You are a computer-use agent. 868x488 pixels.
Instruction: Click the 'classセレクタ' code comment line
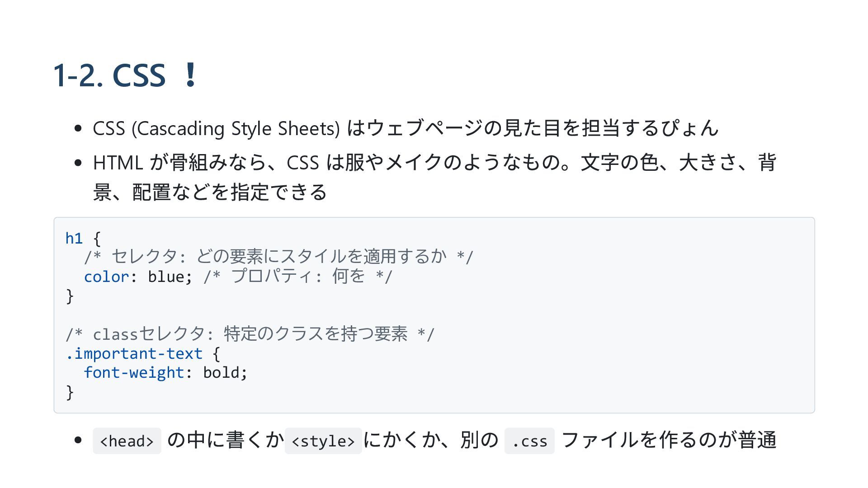[x=250, y=334]
